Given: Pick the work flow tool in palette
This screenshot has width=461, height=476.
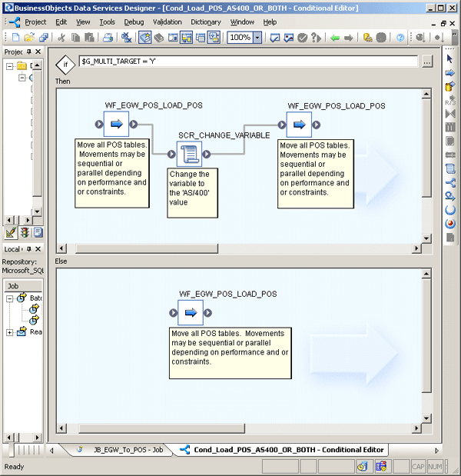Looking at the screenshot, I should point(449,74).
